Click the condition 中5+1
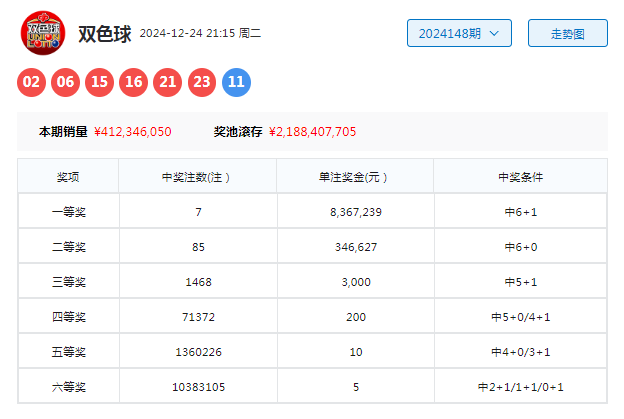 [x=521, y=282]
